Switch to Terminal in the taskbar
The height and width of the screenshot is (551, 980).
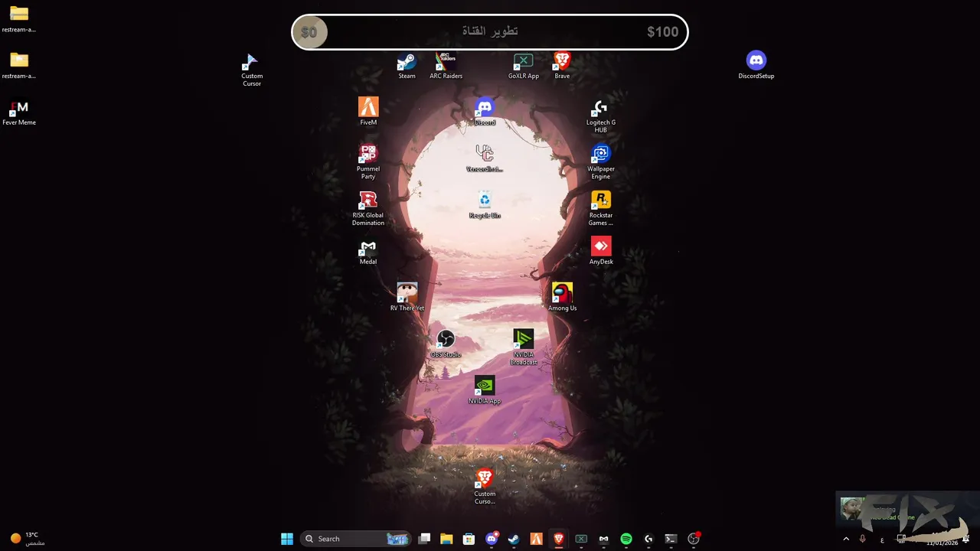pyautogui.click(x=671, y=539)
